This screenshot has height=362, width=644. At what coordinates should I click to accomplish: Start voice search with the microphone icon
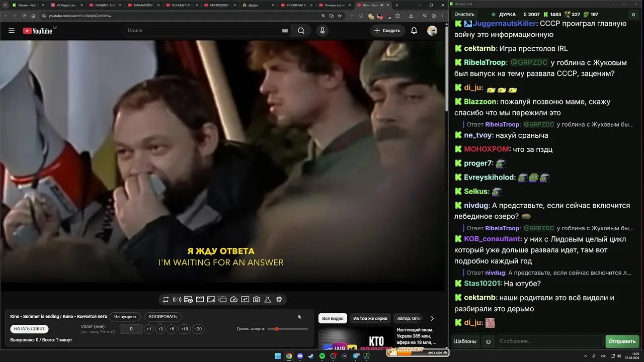(x=323, y=31)
